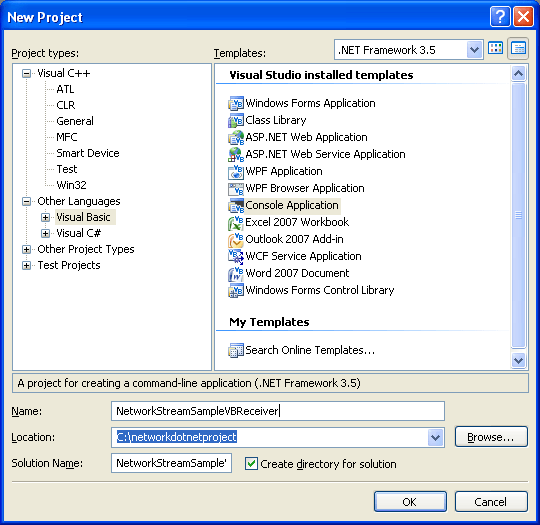Select the Console Application template icon
The image size is (540, 525).
(236, 205)
